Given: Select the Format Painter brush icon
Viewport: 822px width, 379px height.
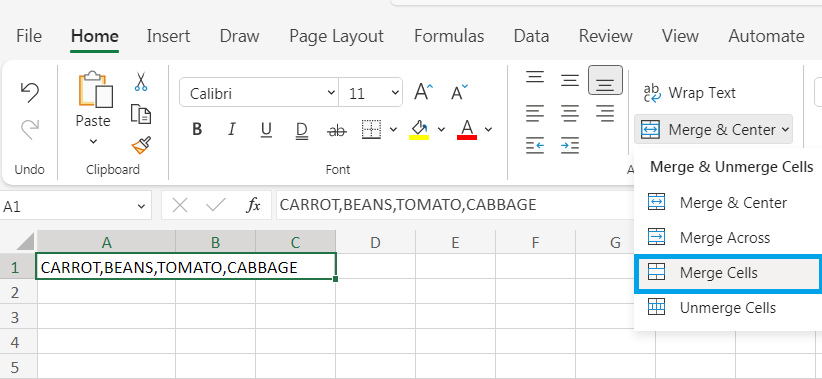Looking at the screenshot, I should point(141,145).
